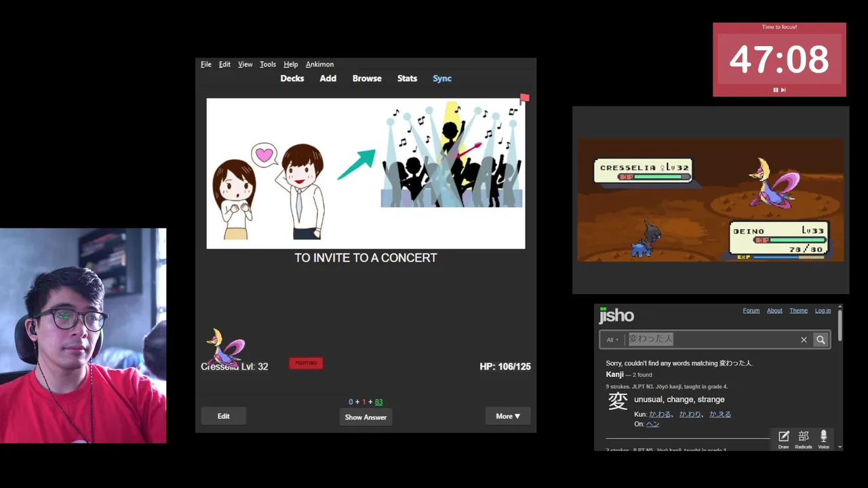Image resolution: width=868 pixels, height=488 pixels.
Task: Open Jisho Radicals input
Action: click(x=804, y=439)
